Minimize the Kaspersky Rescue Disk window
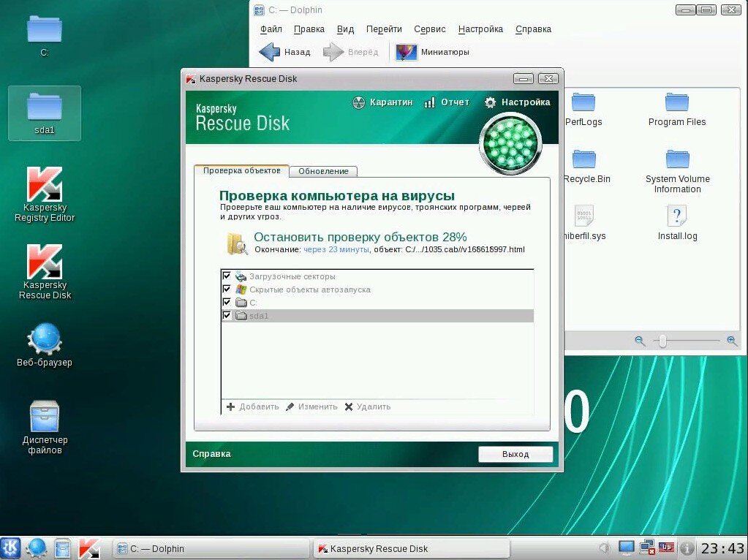Viewport: 748px width, 560px height. point(524,79)
